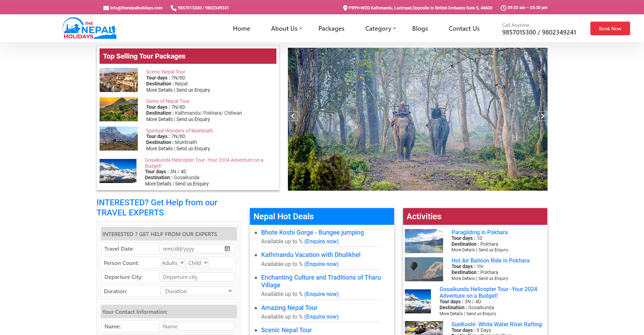Click More Details under Hot Air Balloon Ride

click(463, 279)
